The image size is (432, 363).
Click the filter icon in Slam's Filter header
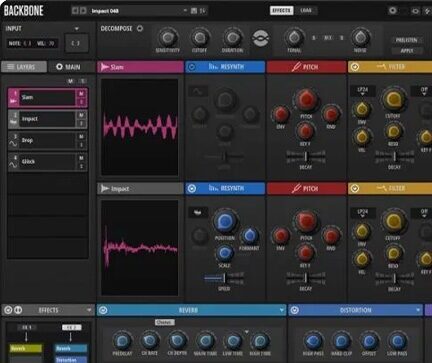point(381,67)
